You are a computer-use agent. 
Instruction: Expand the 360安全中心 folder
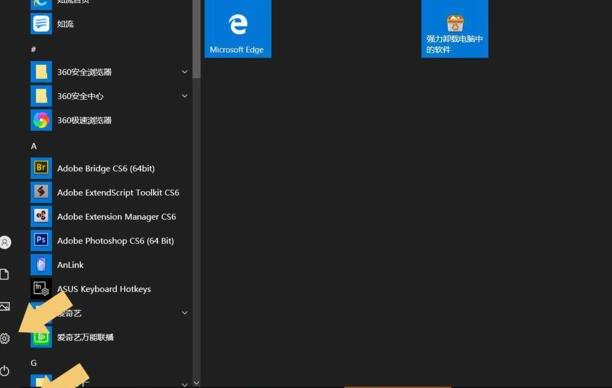[x=185, y=96]
